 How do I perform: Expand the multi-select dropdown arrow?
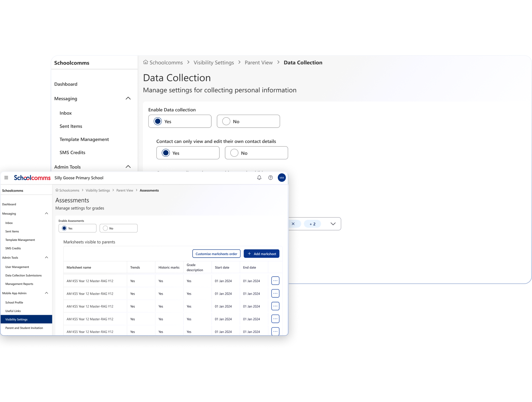[x=333, y=224]
